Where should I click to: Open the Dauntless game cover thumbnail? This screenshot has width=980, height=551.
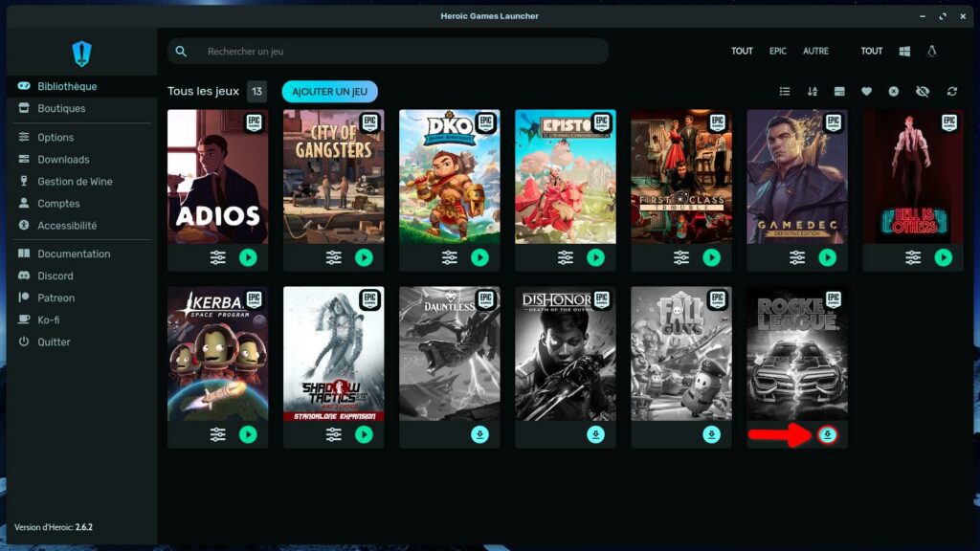click(x=449, y=354)
